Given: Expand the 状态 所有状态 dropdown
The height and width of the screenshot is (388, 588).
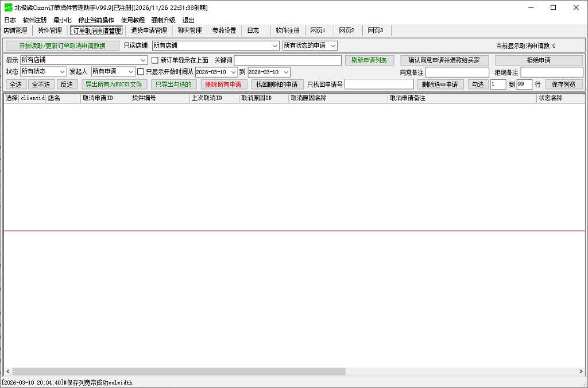Looking at the screenshot, I should click(44, 72).
